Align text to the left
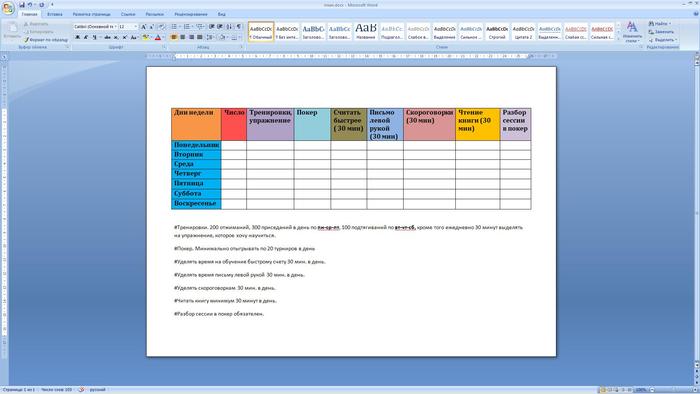Viewport: 700px width, 394px height. (x=173, y=37)
